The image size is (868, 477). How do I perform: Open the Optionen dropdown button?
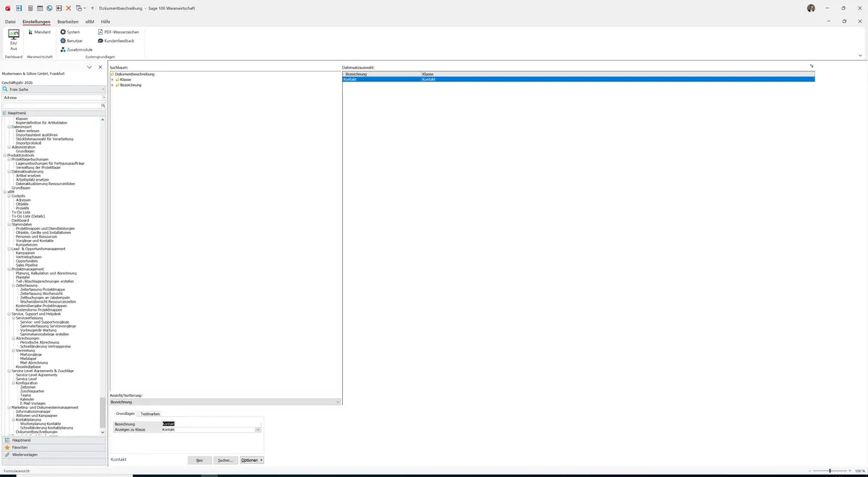click(x=252, y=460)
